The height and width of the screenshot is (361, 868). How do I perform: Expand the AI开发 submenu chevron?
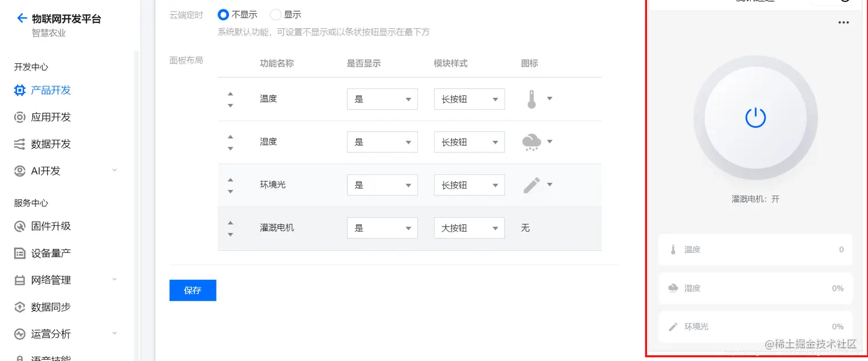point(114,171)
